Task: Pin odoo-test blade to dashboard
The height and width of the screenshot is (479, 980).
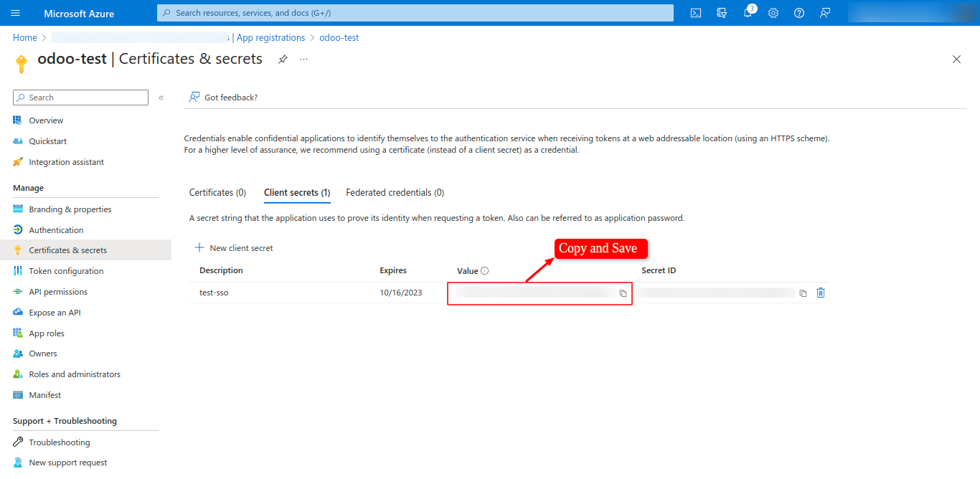Action: pos(283,59)
